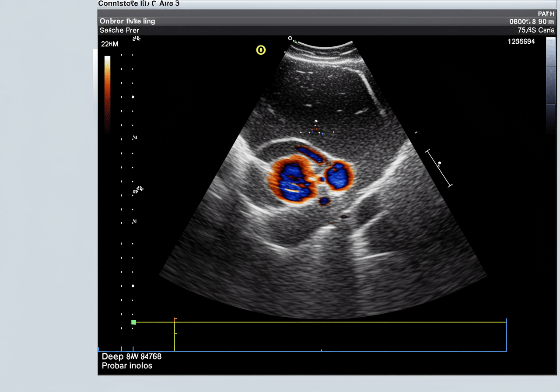
Task: Select the small blue flow spot below vessels
Action: [x=324, y=201]
